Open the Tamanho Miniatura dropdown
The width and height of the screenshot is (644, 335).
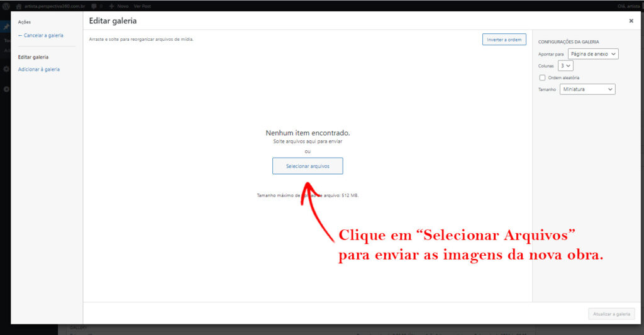(587, 89)
